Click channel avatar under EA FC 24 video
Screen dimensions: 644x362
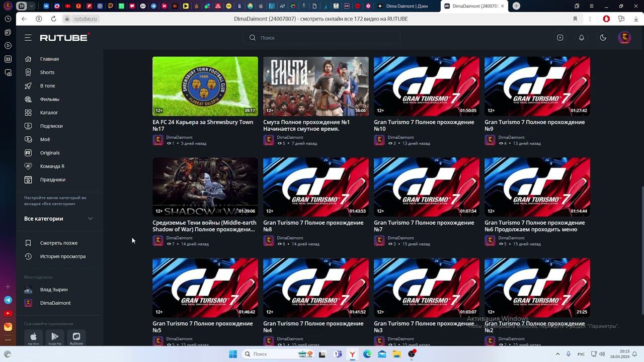tap(158, 140)
